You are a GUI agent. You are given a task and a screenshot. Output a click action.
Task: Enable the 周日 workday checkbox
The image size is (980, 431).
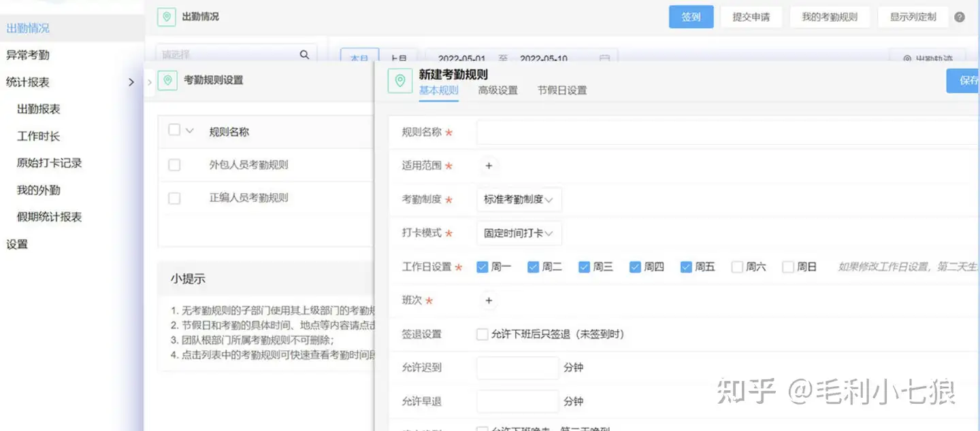tap(788, 267)
